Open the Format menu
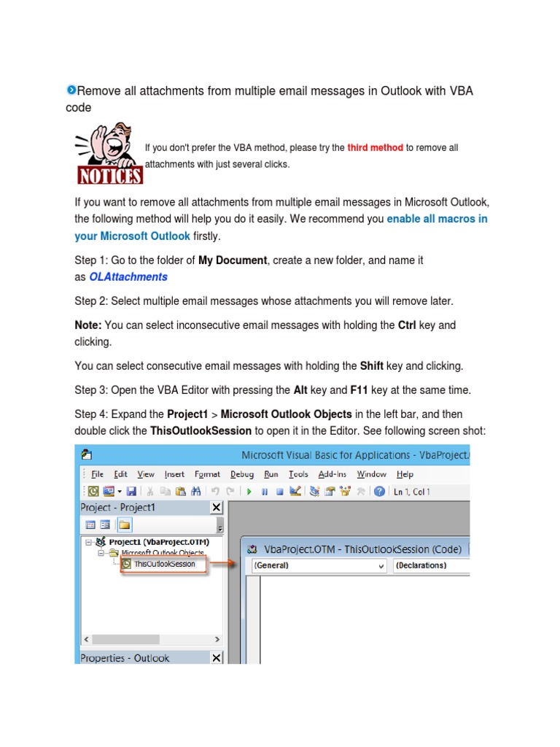Image resolution: width=560 pixels, height=747 pixels. click(207, 474)
